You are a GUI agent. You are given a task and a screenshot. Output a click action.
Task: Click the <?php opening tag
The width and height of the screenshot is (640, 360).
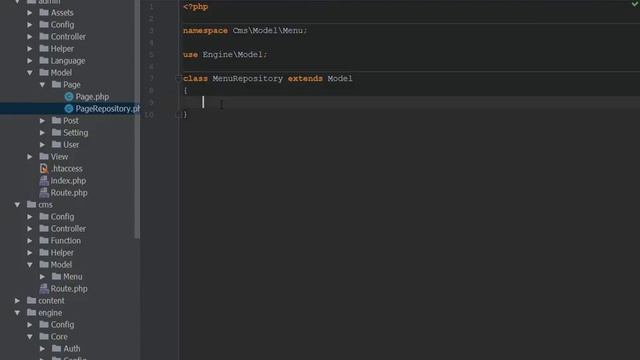pos(196,7)
